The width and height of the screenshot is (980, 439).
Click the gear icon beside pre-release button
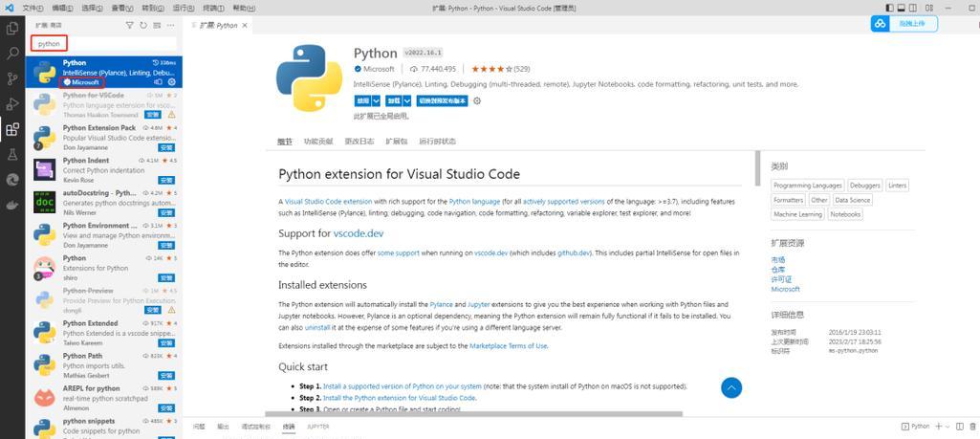[x=477, y=100]
